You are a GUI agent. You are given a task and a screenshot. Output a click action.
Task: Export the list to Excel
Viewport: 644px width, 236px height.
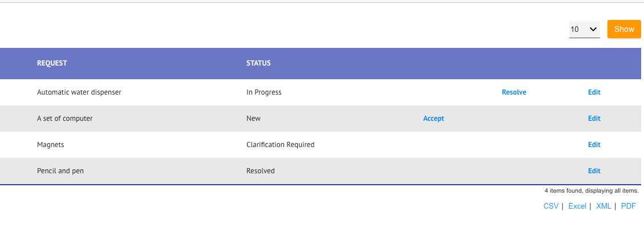(577, 206)
